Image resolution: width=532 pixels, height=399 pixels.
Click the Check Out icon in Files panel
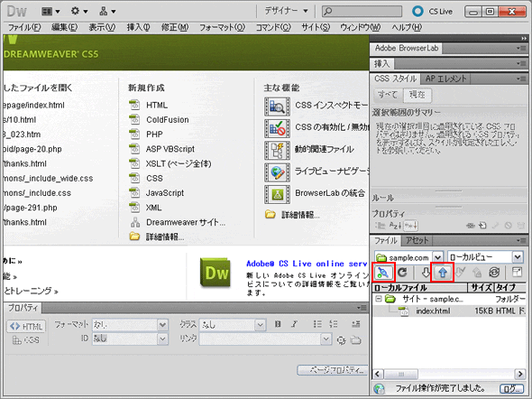[460, 273]
